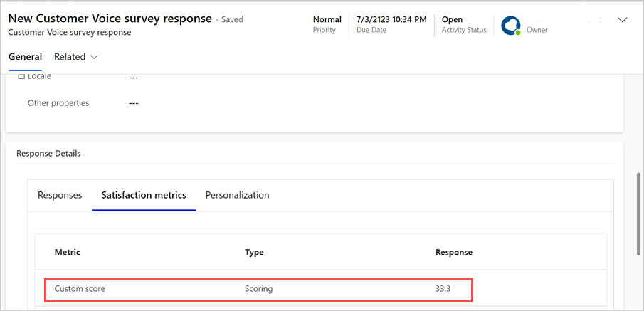Viewport: 644px width, 311px height.
Task: Click the page vertical scrollbar thumb
Action: pyautogui.click(x=638, y=214)
